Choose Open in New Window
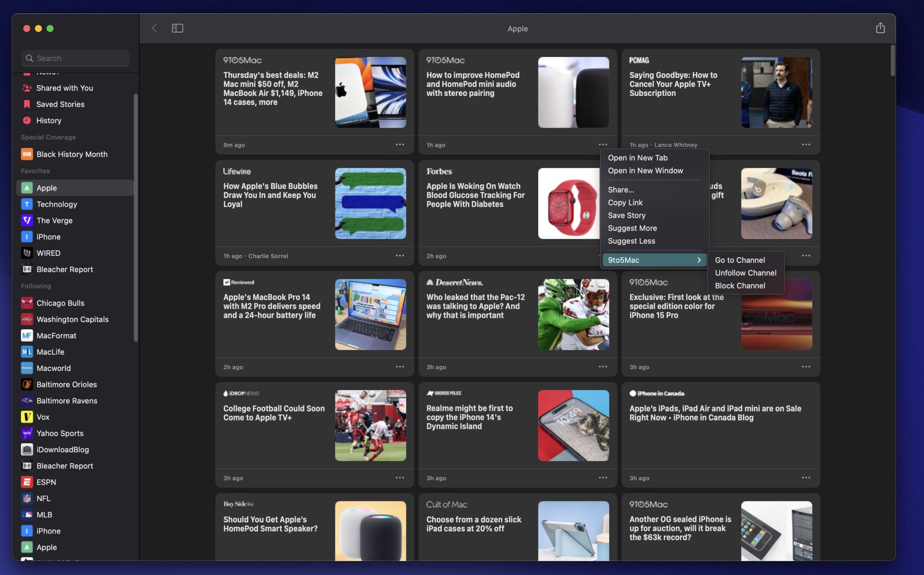 point(654,171)
